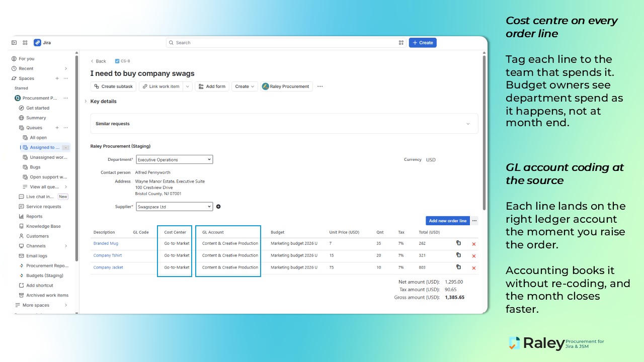Duplicate the Company Jacket order line
This screenshot has width=644, height=362.
pyautogui.click(x=458, y=267)
